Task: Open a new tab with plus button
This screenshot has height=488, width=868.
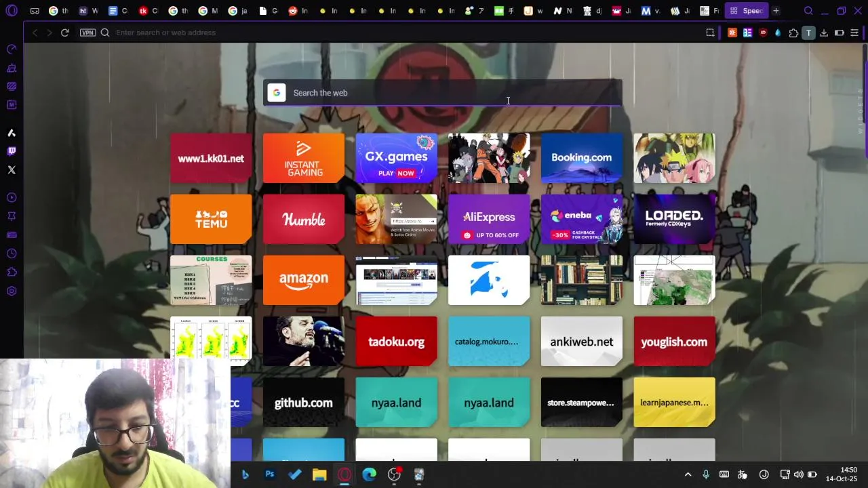Action: [x=776, y=11]
